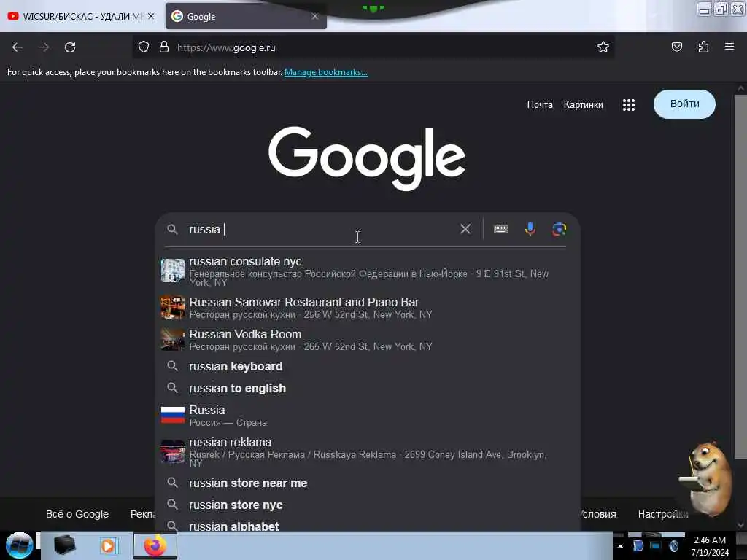
Task: Open the black folder taskbar icon
Action: click(x=64, y=545)
